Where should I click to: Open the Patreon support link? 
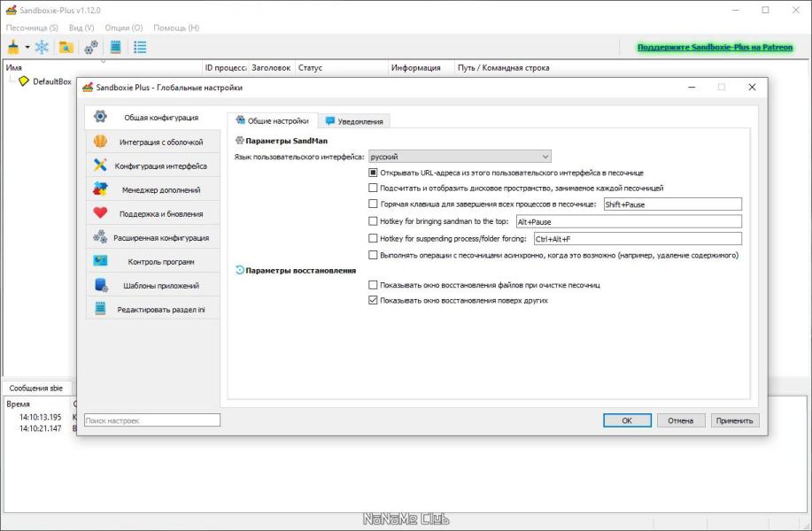[715, 47]
